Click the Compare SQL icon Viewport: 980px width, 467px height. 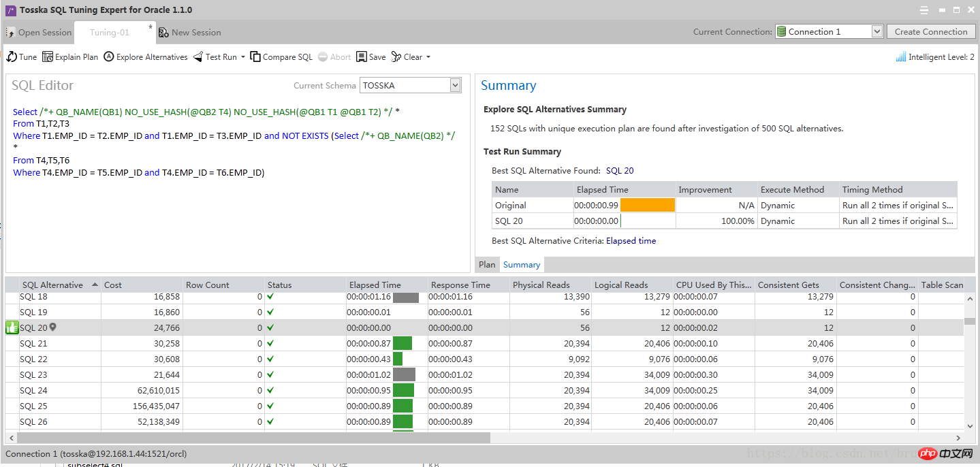click(255, 57)
